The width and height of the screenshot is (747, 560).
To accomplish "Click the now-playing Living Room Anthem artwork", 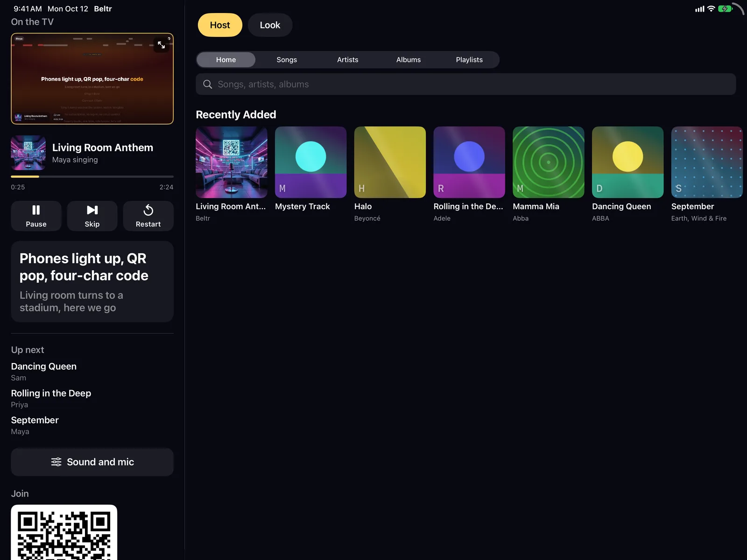I will 28,153.
